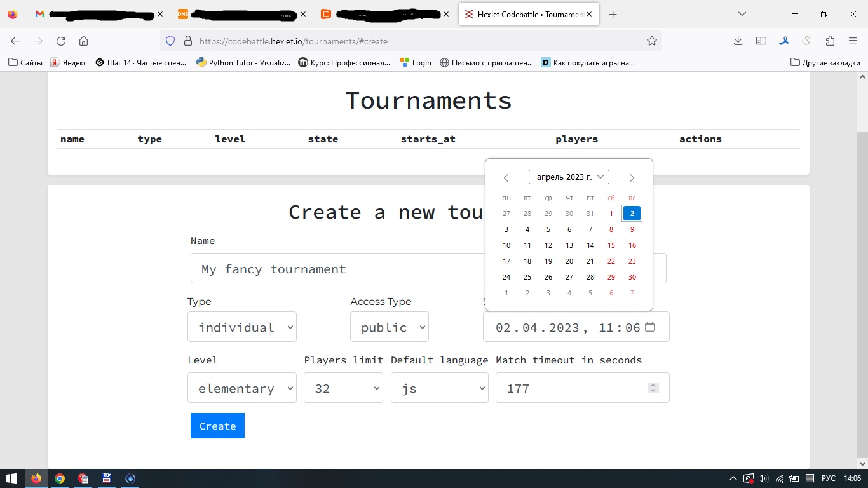Open the Firefox hamburger application menu
Screen dimensions: 868x488
pyautogui.click(x=853, y=40)
